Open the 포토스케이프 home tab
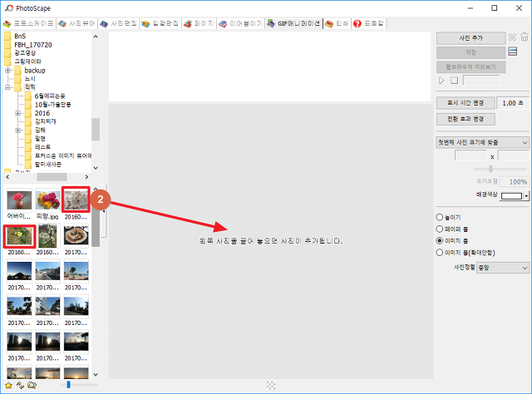 [x=28, y=23]
